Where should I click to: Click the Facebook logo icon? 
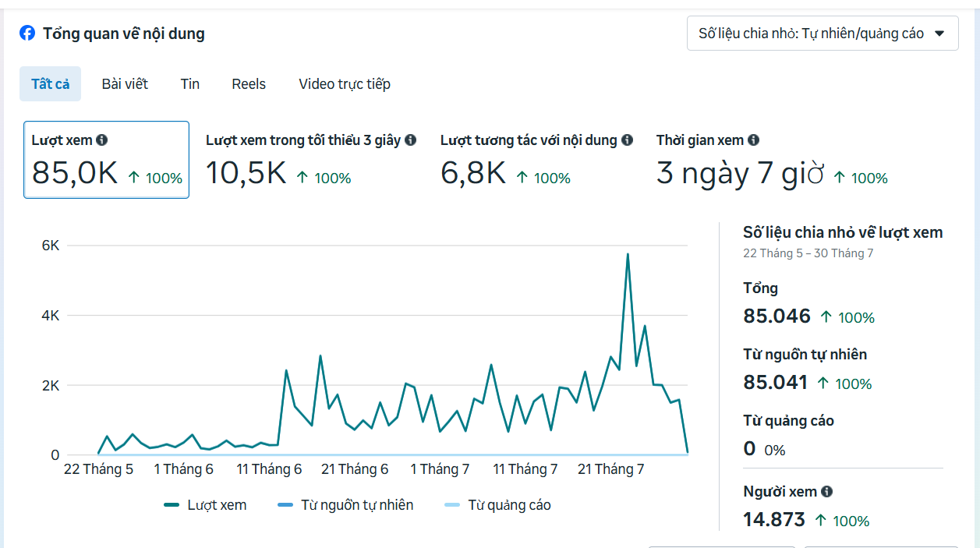pyautogui.click(x=27, y=34)
